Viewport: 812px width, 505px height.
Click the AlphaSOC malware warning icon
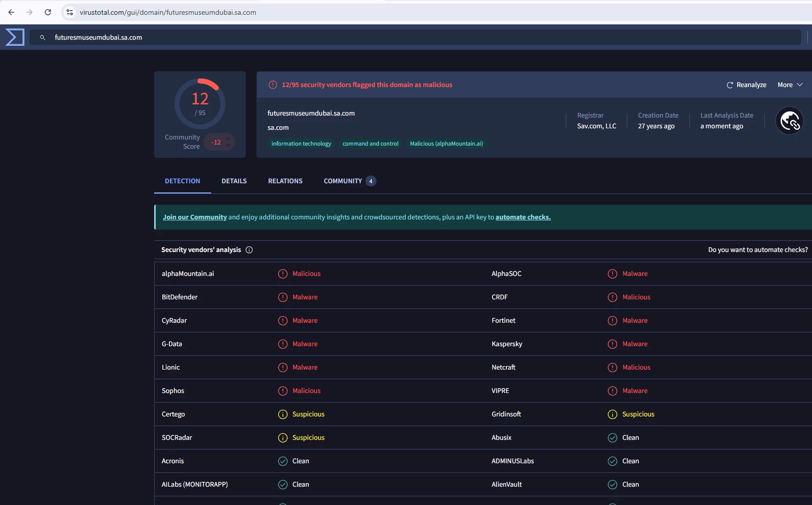pyautogui.click(x=613, y=274)
